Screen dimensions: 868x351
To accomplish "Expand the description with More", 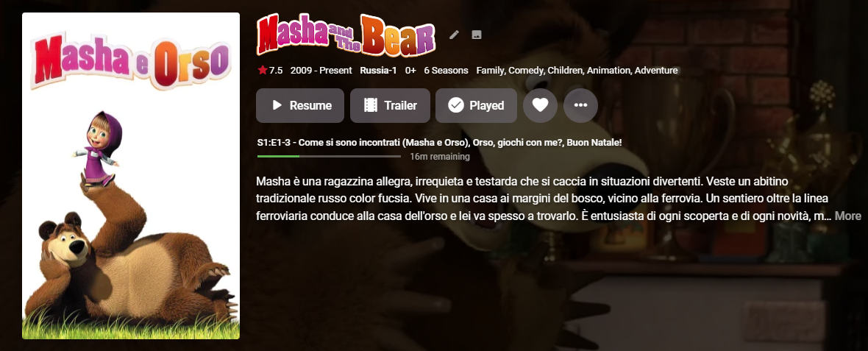I will (848, 216).
